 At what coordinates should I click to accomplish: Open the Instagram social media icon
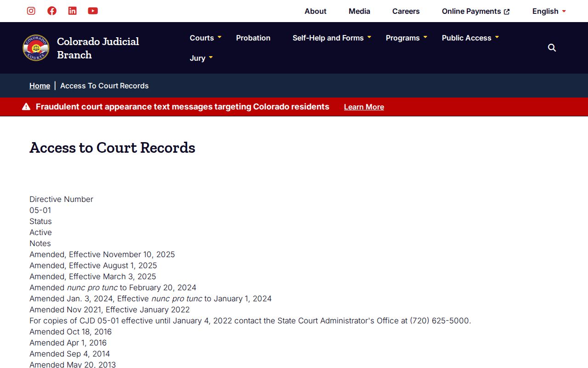tap(31, 11)
